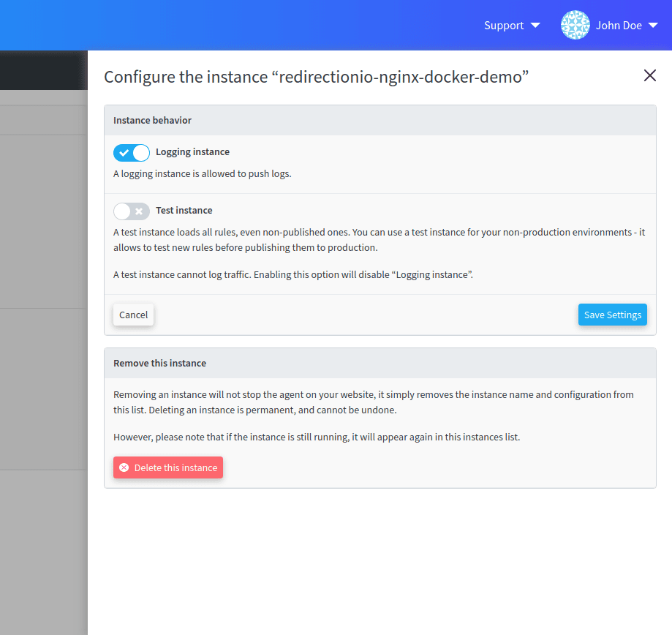The width and height of the screenshot is (672, 635).
Task: Save settings for the instance
Action: point(612,315)
